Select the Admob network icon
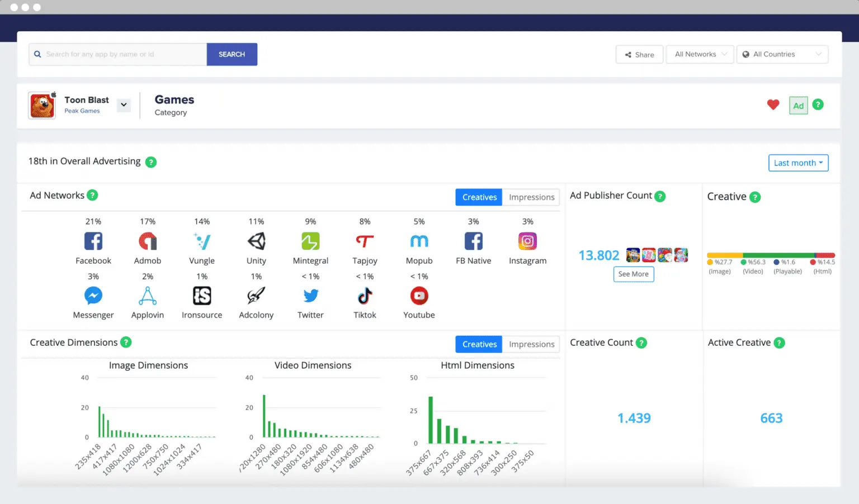This screenshot has width=859, height=504. pyautogui.click(x=148, y=241)
